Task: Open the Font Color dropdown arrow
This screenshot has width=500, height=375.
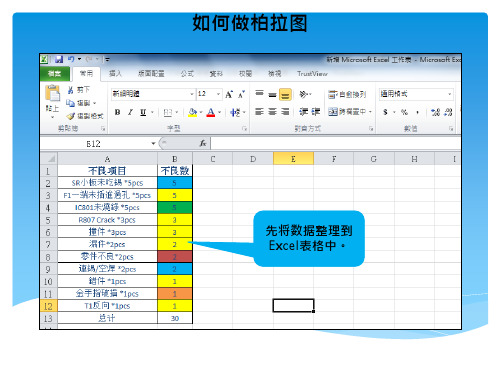Action: 219,112
